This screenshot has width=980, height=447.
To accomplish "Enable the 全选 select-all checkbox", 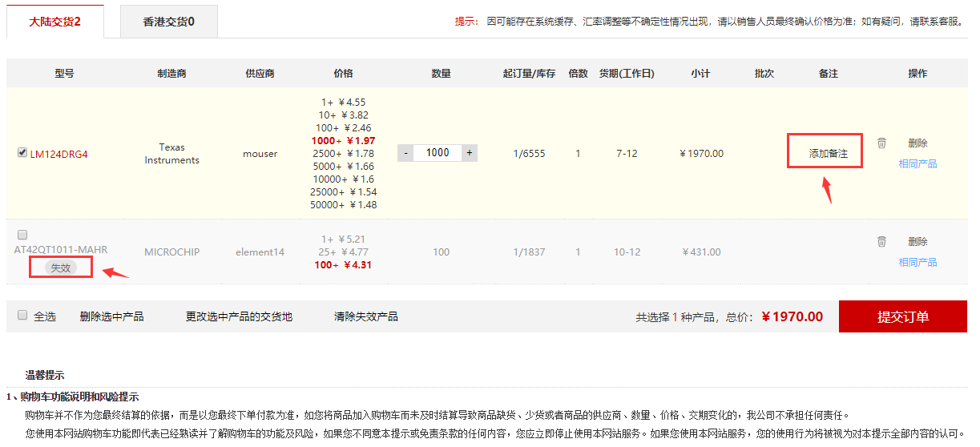I will (x=22, y=316).
